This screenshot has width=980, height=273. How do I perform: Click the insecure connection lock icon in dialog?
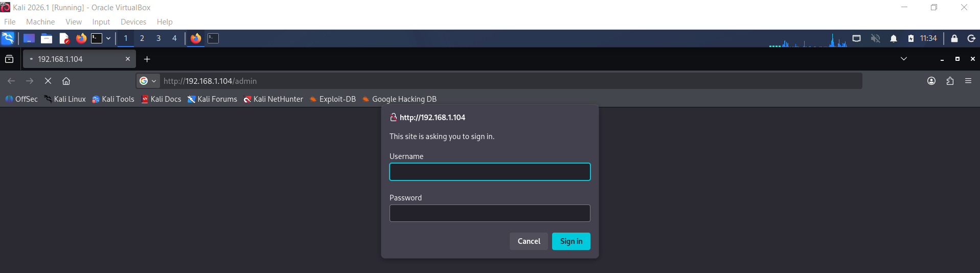pos(394,118)
